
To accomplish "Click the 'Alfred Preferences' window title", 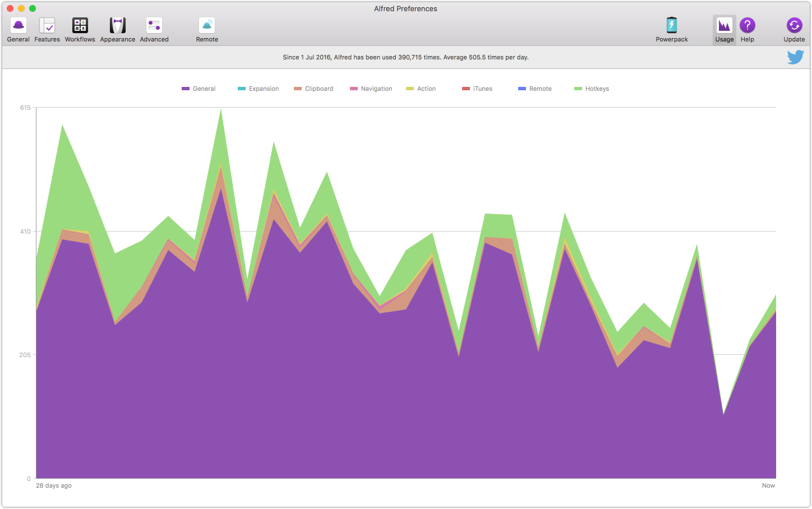I will click(405, 8).
